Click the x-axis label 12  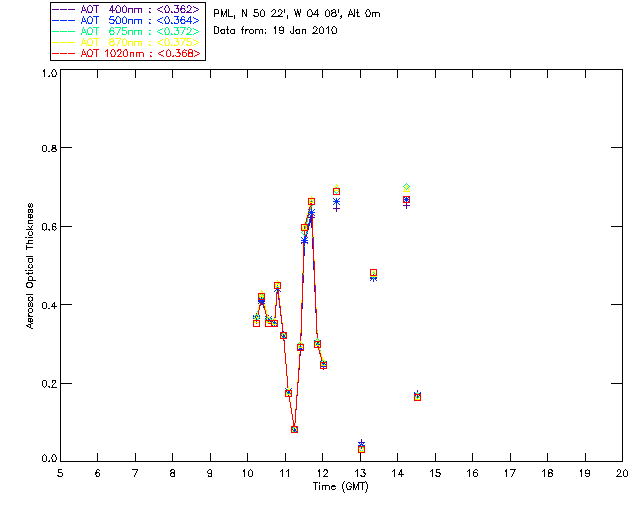[322, 473]
